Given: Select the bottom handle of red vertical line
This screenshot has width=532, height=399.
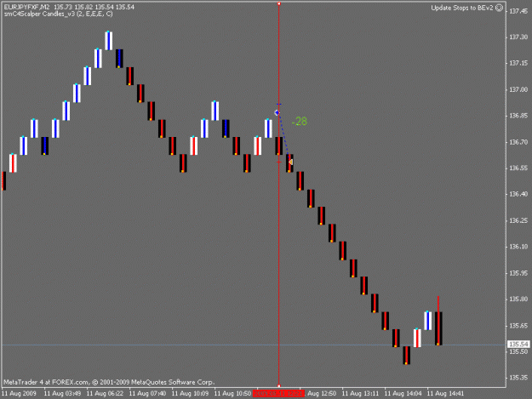Looking at the screenshot, I should click(x=279, y=385).
